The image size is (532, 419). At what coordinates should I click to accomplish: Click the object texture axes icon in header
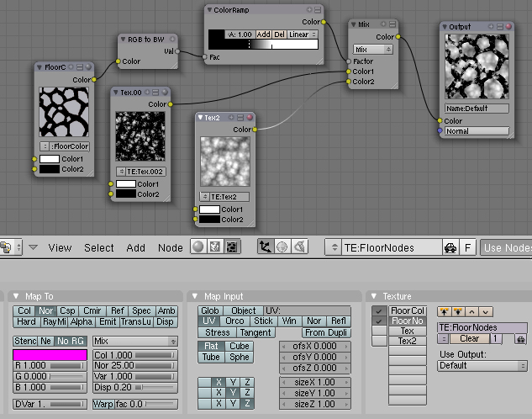(x=266, y=247)
